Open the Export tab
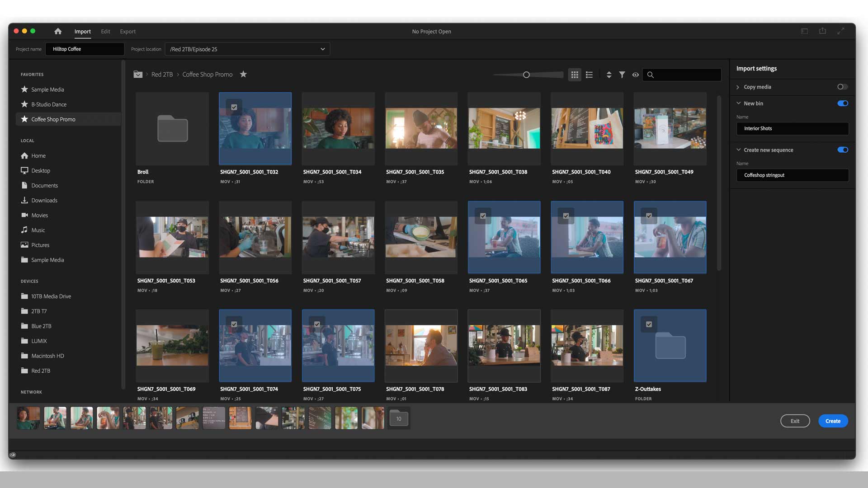This screenshot has width=868, height=488. [127, 32]
